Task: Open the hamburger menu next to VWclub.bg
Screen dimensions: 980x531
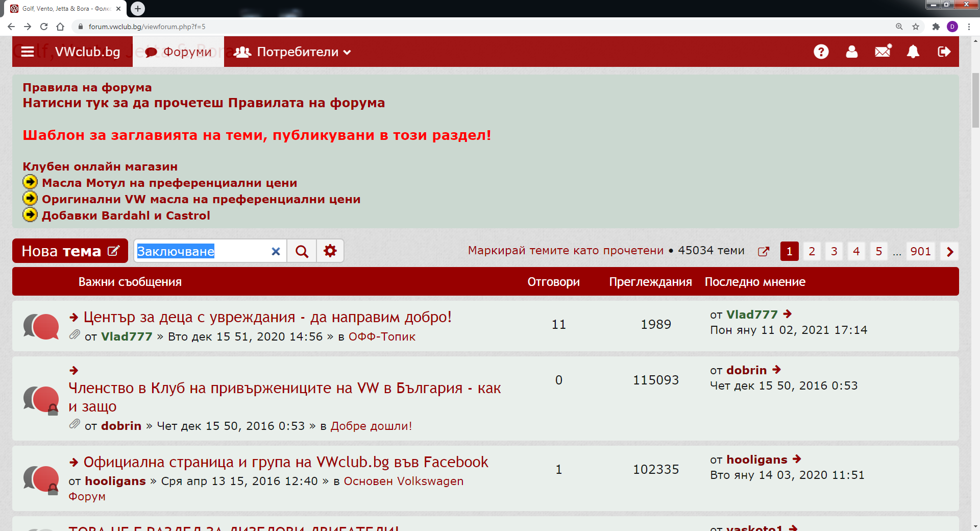Action: pos(28,52)
